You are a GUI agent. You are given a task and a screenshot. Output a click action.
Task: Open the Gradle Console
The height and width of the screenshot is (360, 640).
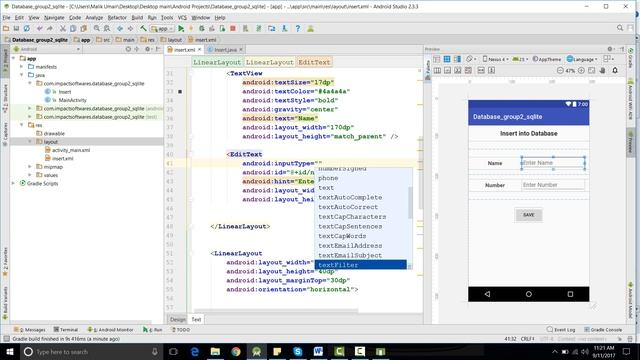[603, 329]
